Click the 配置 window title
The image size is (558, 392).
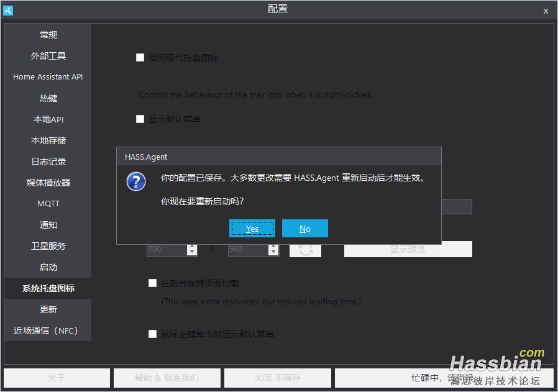click(x=278, y=9)
